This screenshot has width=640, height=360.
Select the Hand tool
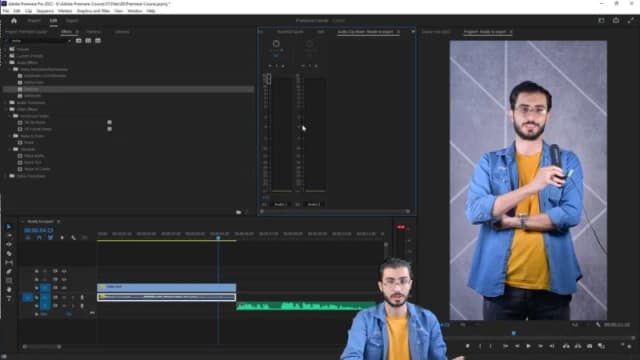9,290
